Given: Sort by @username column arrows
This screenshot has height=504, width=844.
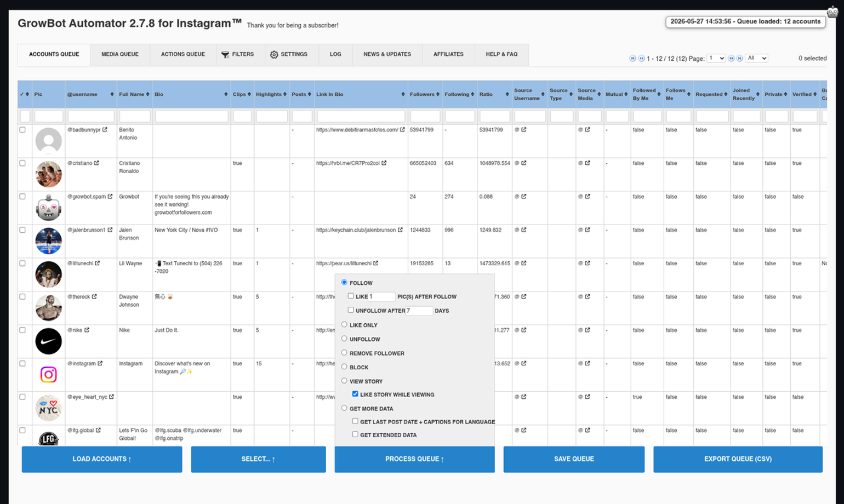Looking at the screenshot, I should tap(112, 94).
